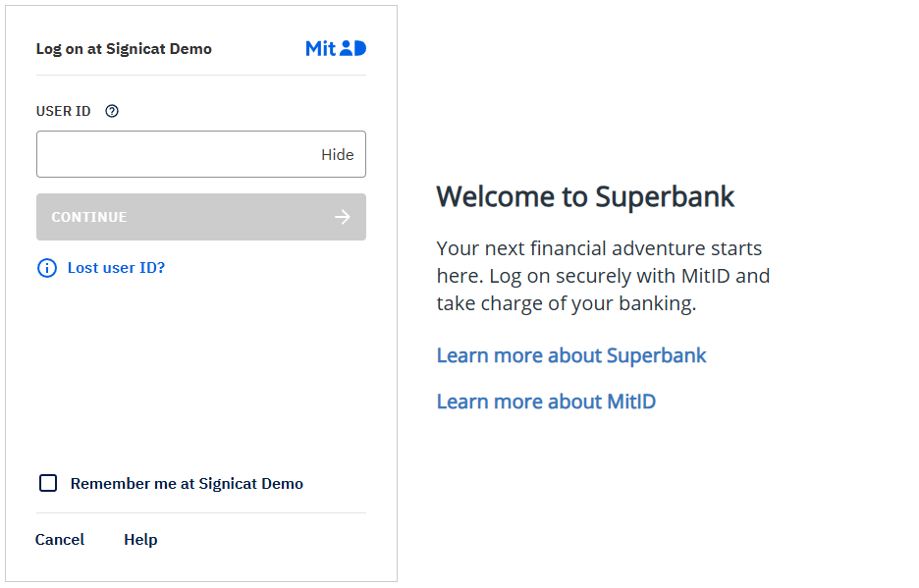Check Remember me at Signicat Demo

pos(48,483)
